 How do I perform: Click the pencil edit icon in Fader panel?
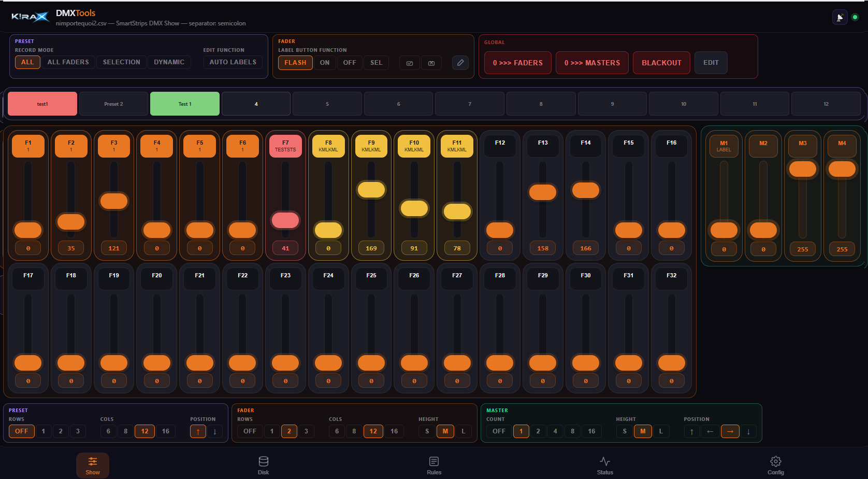pyautogui.click(x=460, y=63)
